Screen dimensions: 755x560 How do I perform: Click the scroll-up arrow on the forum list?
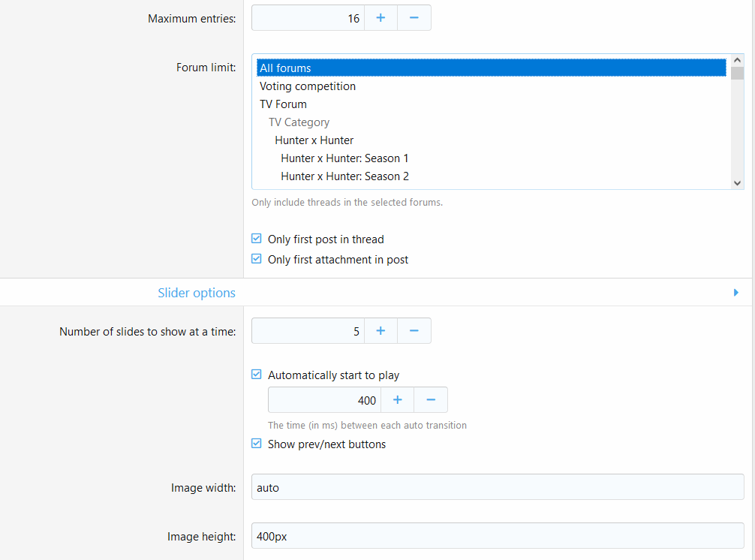(x=737, y=59)
